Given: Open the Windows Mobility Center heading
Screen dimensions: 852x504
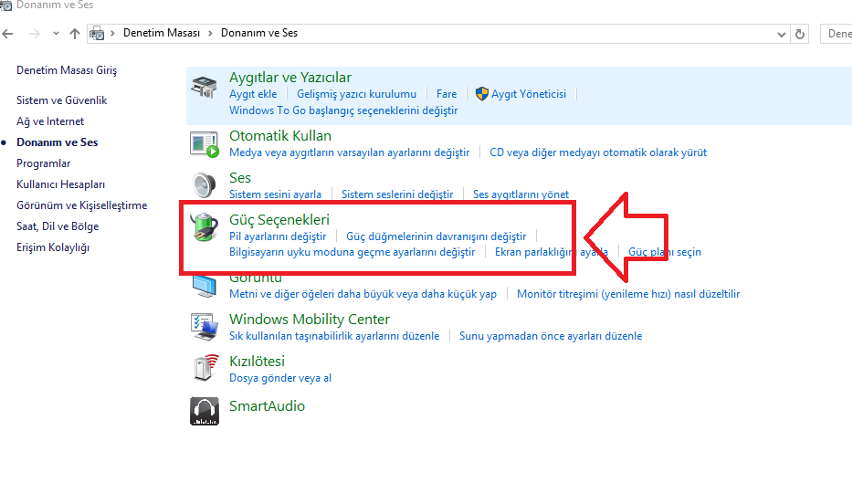Looking at the screenshot, I should pos(310,320).
